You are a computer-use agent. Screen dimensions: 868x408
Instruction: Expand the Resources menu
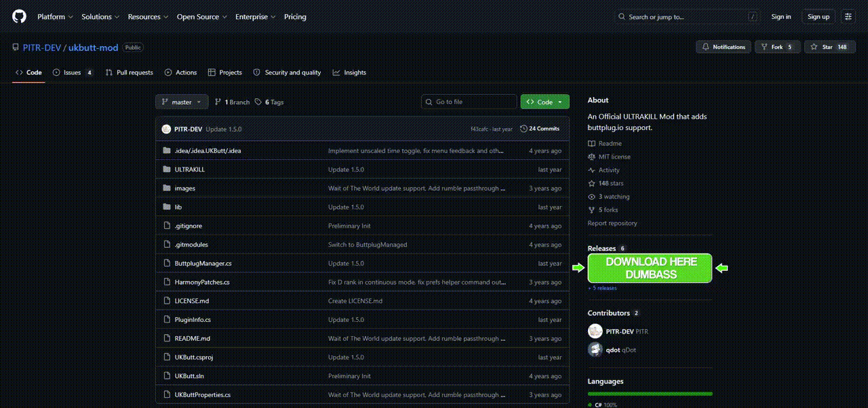pyautogui.click(x=149, y=16)
